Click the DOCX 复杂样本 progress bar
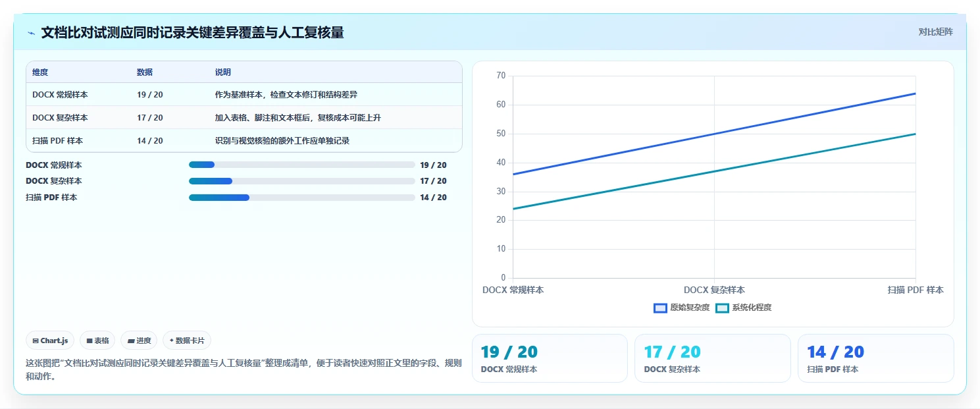This screenshot has width=980, height=409. [302, 181]
